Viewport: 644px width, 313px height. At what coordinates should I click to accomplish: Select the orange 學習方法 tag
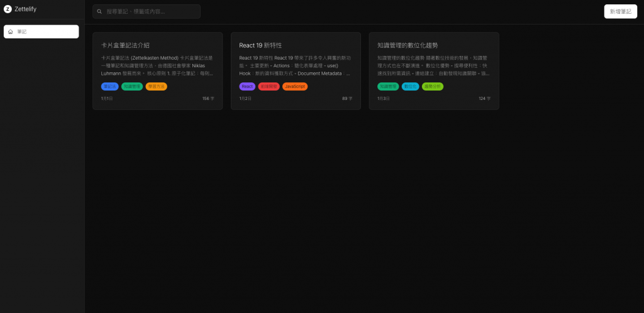pyautogui.click(x=156, y=87)
